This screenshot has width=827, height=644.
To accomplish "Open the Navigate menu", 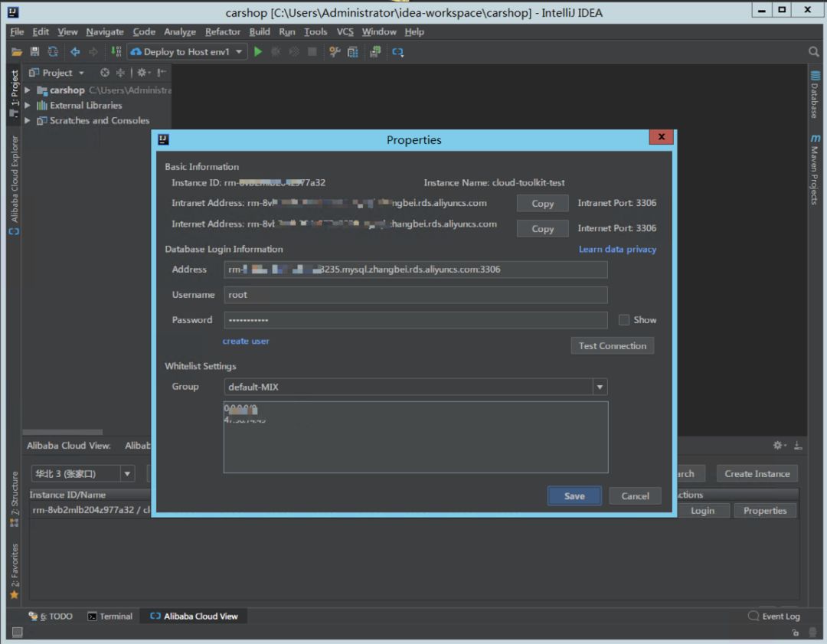I will click(x=105, y=31).
